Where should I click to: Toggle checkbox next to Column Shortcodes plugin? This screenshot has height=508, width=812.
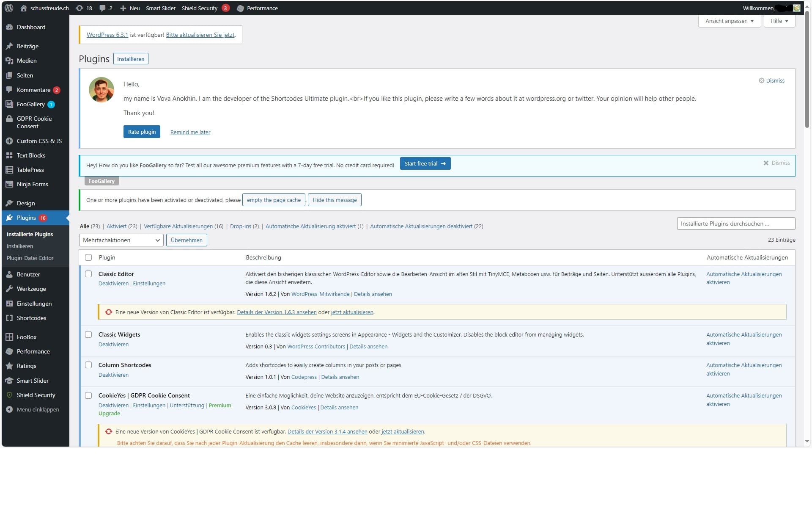tap(88, 364)
